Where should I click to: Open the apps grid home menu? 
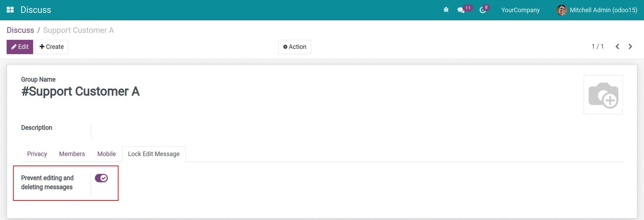coord(10,10)
